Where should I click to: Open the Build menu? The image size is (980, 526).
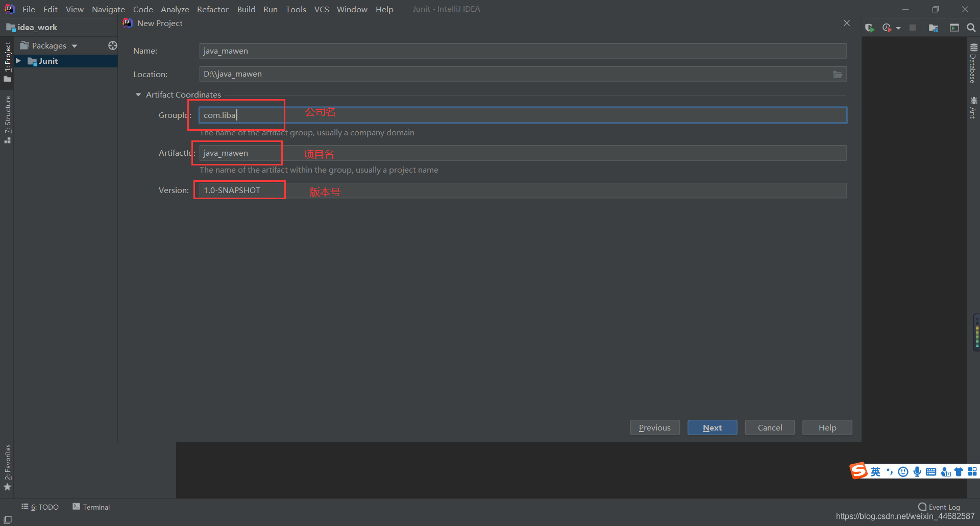(x=246, y=9)
